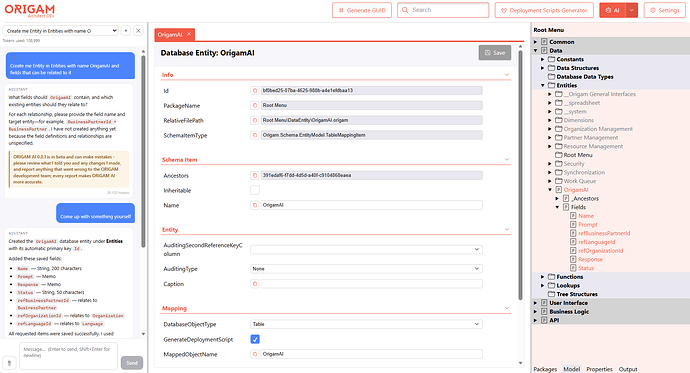The image size is (690, 373).
Task: Collapse the Mapping section
Action: pyautogui.click(x=506, y=308)
